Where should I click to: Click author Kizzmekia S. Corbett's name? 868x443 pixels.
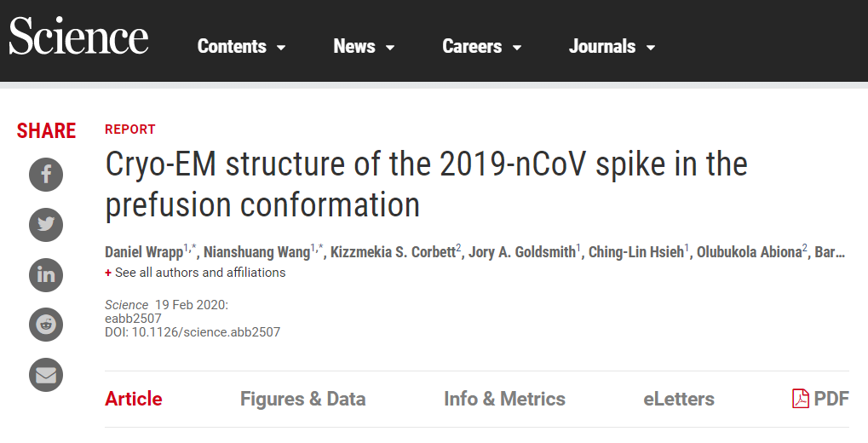pyautogui.click(x=393, y=252)
